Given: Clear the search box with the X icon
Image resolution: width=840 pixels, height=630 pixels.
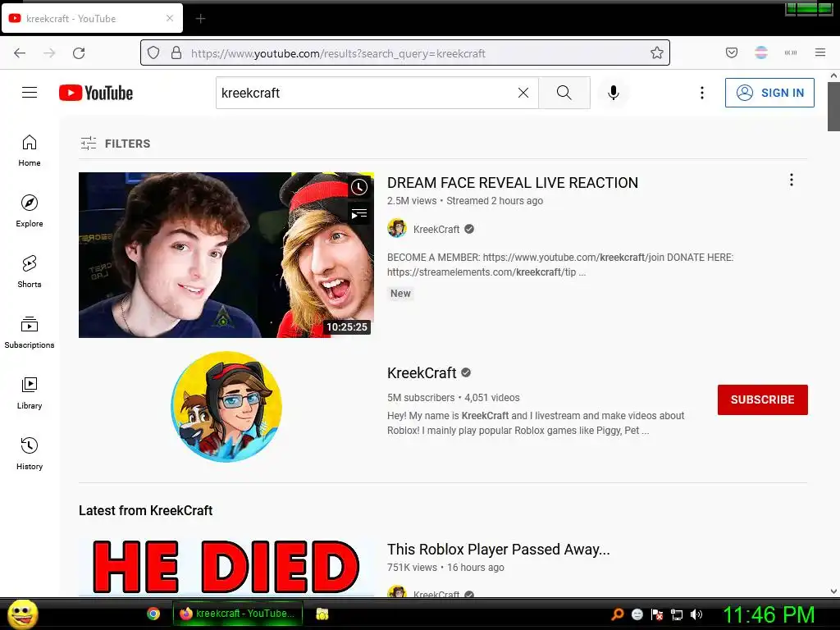Looking at the screenshot, I should coord(523,93).
